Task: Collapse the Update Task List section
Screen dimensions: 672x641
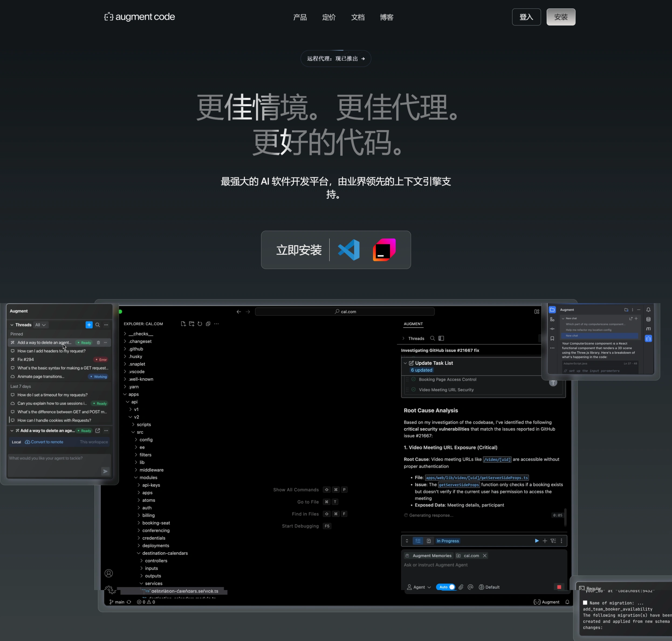Action: (x=405, y=363)
